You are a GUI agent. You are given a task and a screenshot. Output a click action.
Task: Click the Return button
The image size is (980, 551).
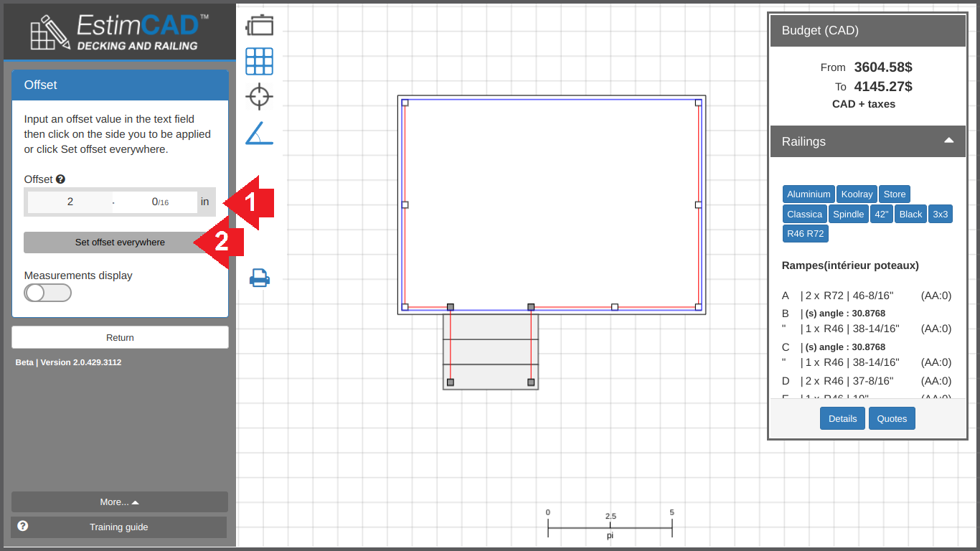(x=120, y=337)
